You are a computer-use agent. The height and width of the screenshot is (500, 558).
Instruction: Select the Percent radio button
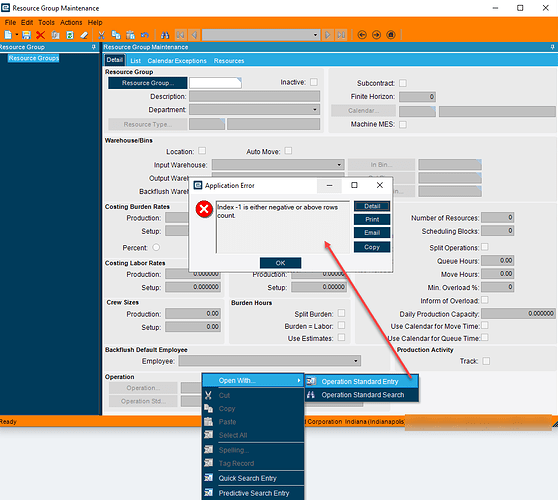point(156,247)
